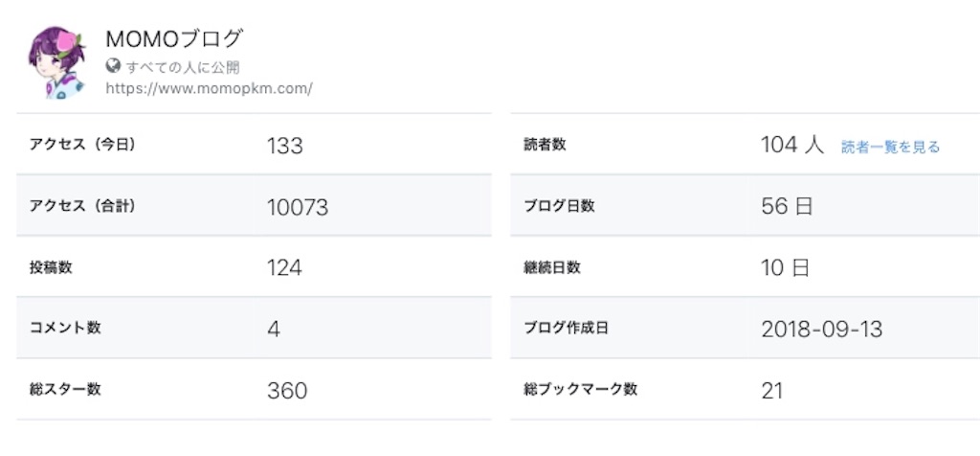980x456 pixels.
Task: Click the 継続日数 value 10 日
Action: 786,267
